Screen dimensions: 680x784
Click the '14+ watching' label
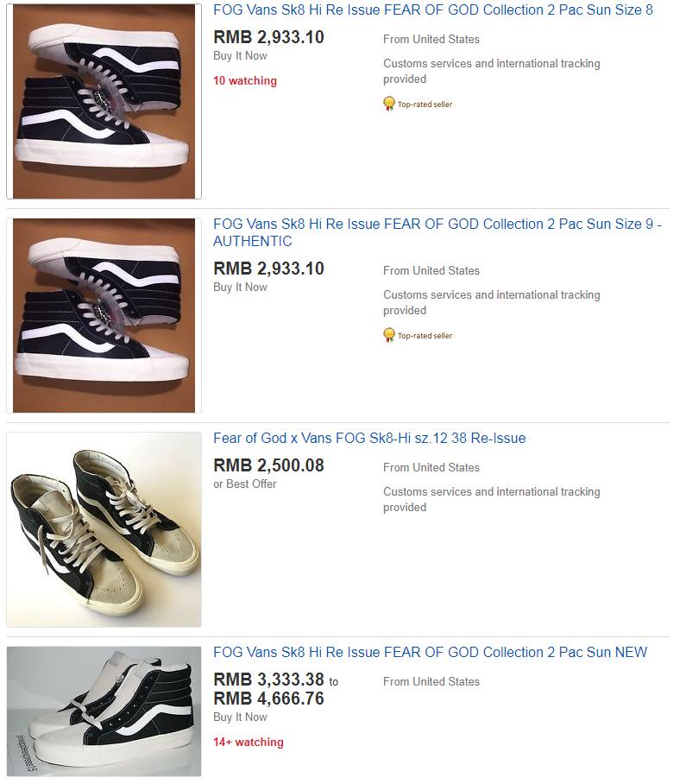[x=248, y=742]
